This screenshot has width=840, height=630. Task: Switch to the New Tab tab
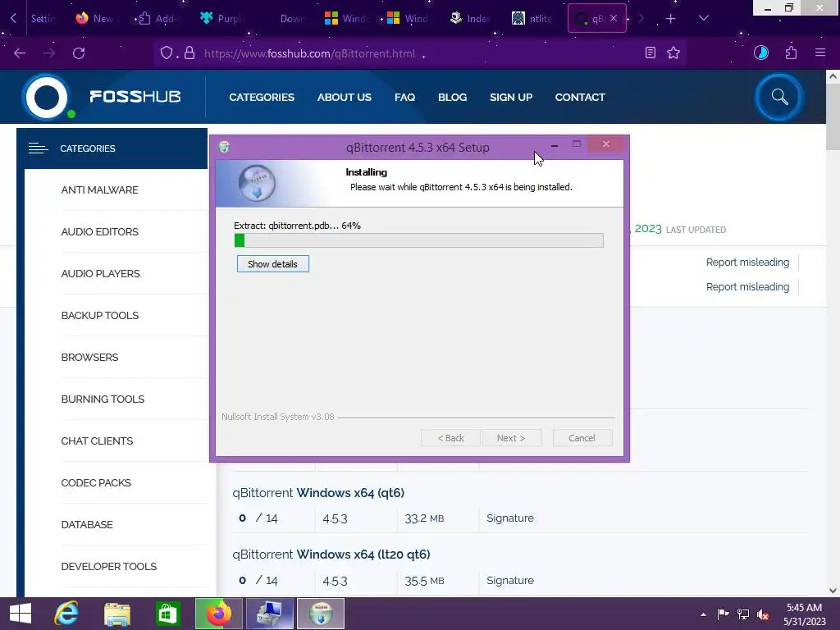click(95, 18)
